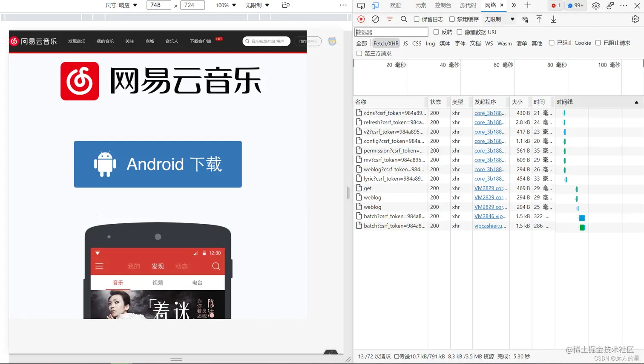644x364 pixels.
Task: Click the user avatar on the webpage
Action: click(x=332, y=41)
